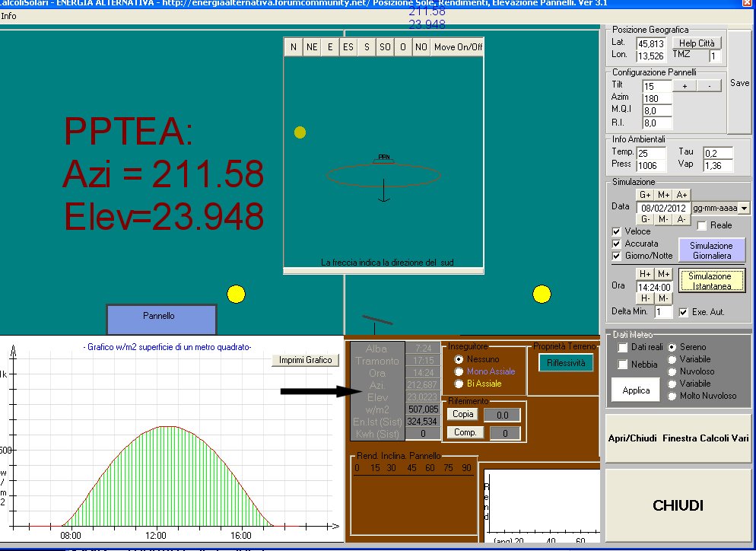This screenshot has height=551, width=756.
Task: Click the Azim input field
Action: click(x=657, y=98)
